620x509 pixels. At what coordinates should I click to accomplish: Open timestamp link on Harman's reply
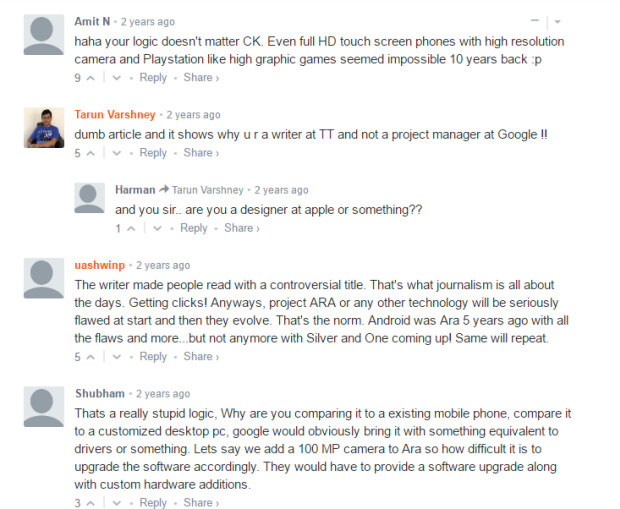(x=281, y=190)
